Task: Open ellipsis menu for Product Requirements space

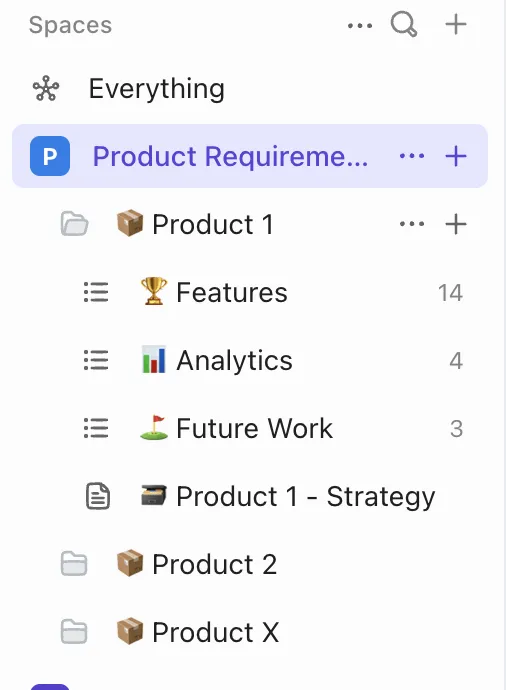Action: (412, 156)
